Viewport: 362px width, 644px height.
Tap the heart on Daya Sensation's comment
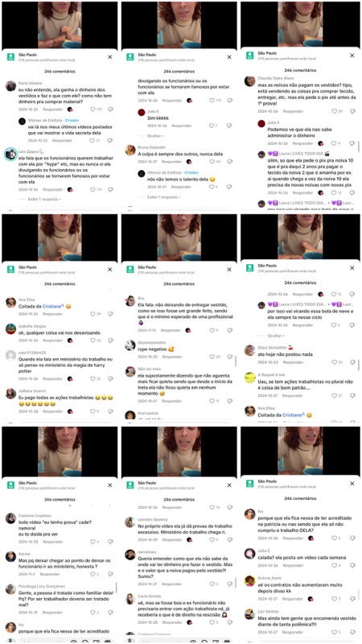pyautogui.click(x=334, y=362)
